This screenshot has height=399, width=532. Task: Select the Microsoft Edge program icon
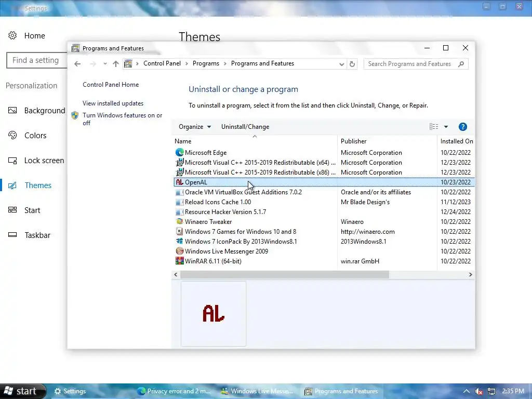(x=179, y=153)
